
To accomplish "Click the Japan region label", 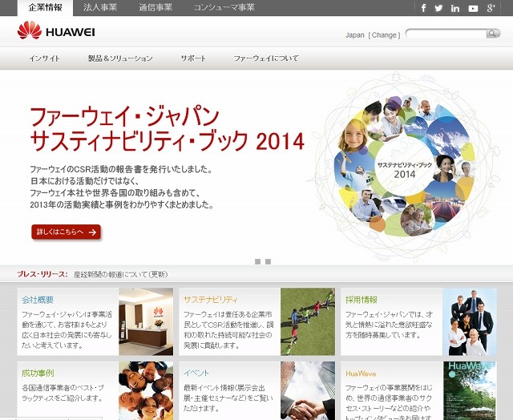I will coord(355,35).
